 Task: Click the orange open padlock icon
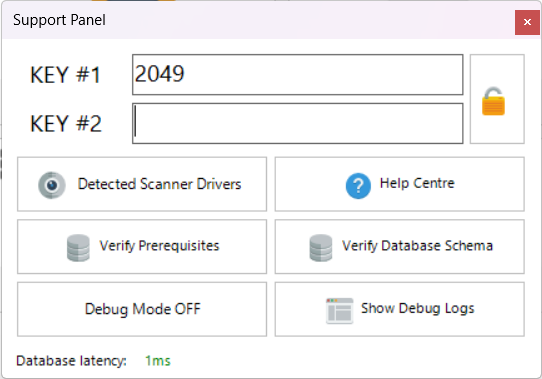[493, 101]
